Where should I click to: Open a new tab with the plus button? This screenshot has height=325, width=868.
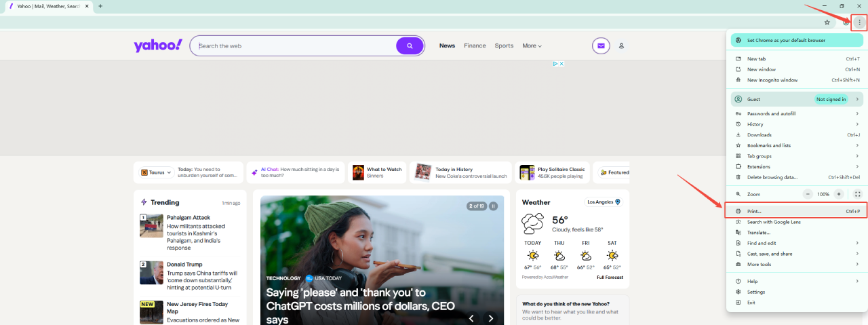pyautogui.click(x=100, y=6)
